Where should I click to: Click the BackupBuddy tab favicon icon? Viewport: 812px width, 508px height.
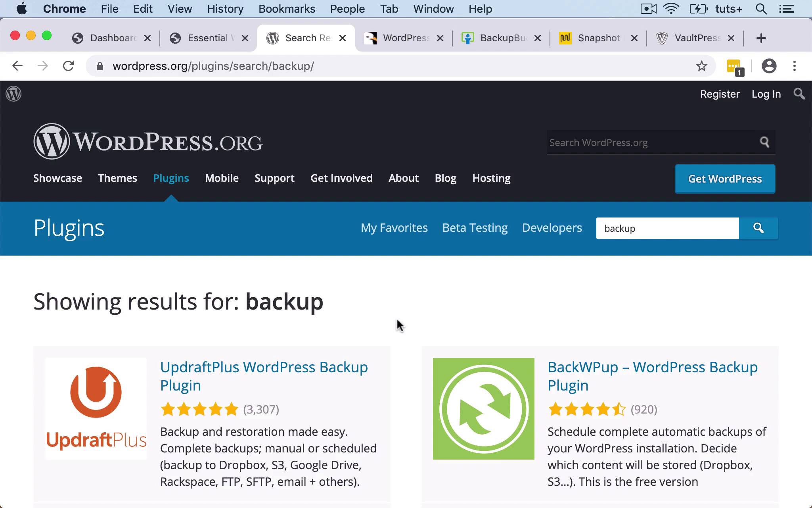click(467, 37)
